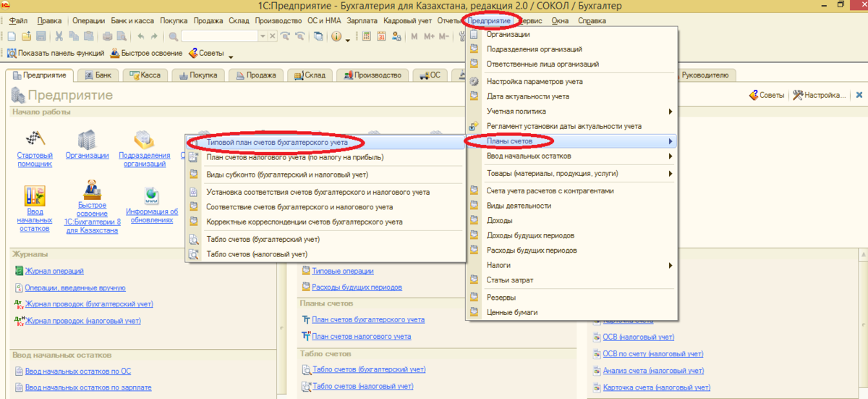The image size is (868, 399).
Task: Open the Файл menu
Action: pyautogui.click(x=20, y=21)
